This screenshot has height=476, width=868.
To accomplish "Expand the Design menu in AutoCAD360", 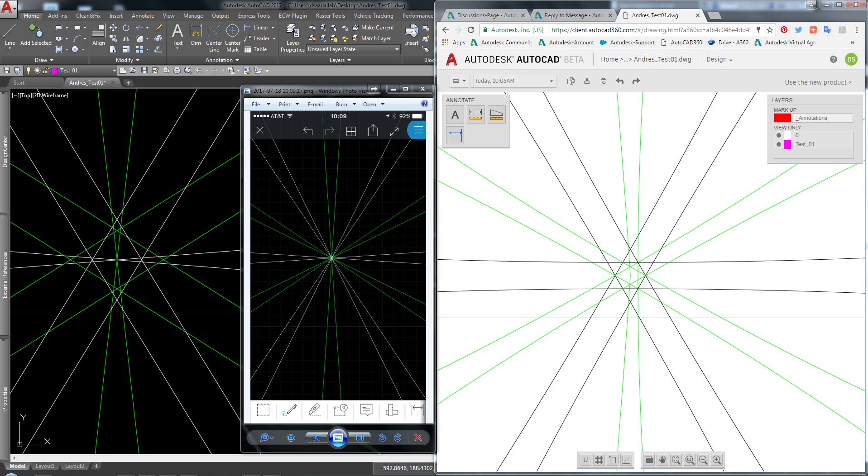I will 719,59.
